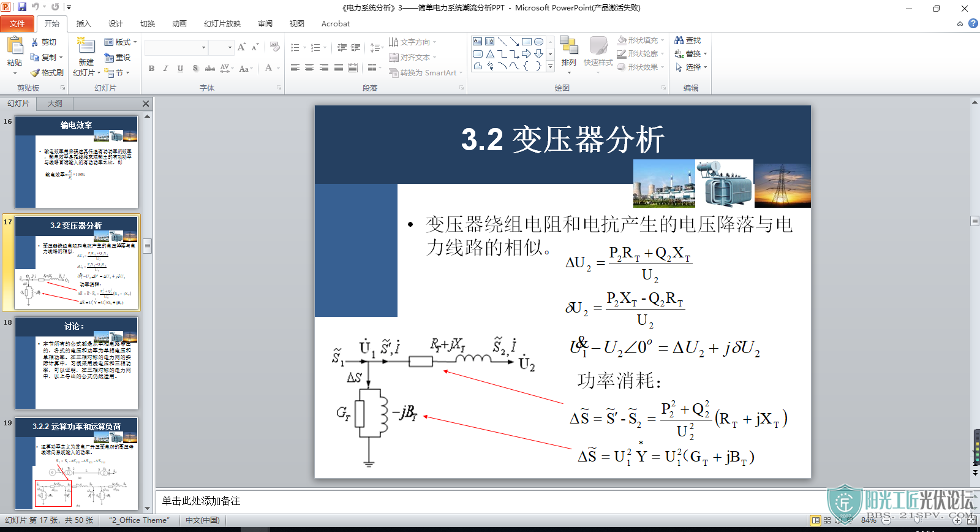Toggle Italic formatting

165,69
